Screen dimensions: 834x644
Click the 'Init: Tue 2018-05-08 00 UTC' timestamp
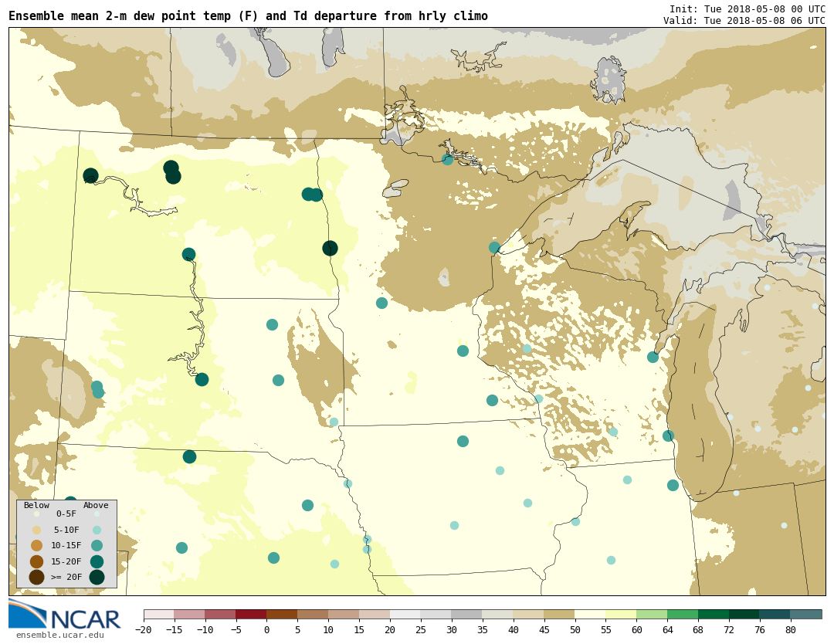point(747,9)
